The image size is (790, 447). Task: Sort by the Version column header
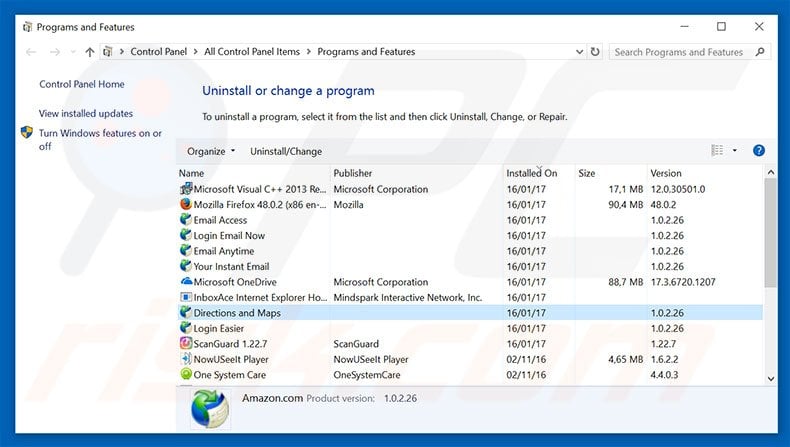click(x=705, y=173)
